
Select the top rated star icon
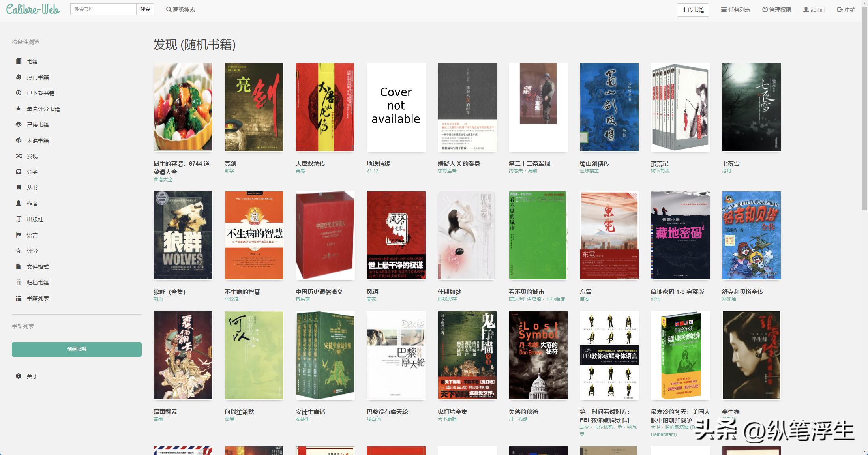[19, 109]
